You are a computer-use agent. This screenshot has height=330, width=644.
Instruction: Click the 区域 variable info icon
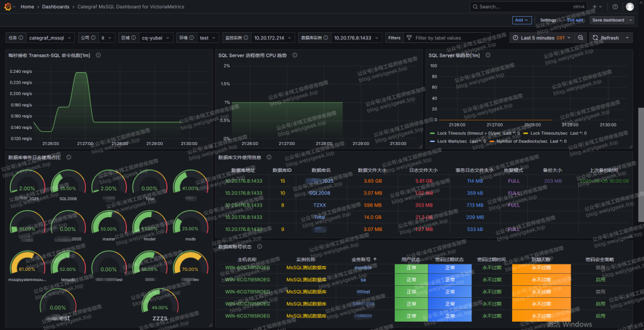pyautogui.click(x=134, y=38)
